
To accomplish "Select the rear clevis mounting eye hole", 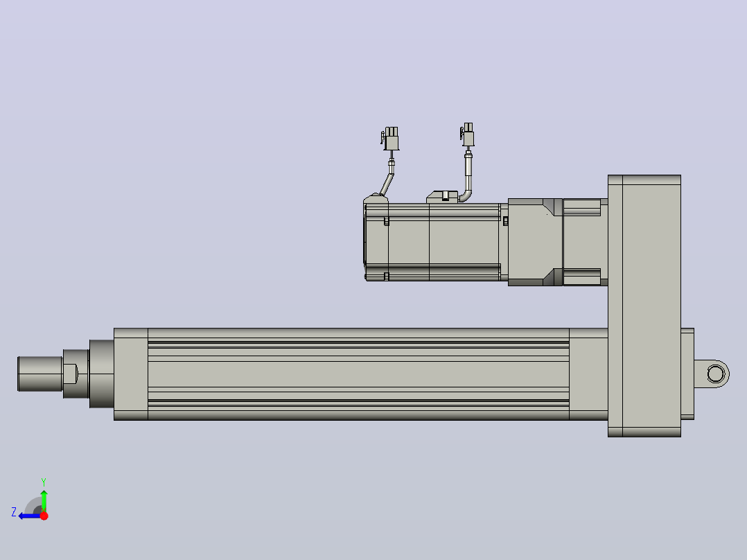I will [x=716, y=374].
